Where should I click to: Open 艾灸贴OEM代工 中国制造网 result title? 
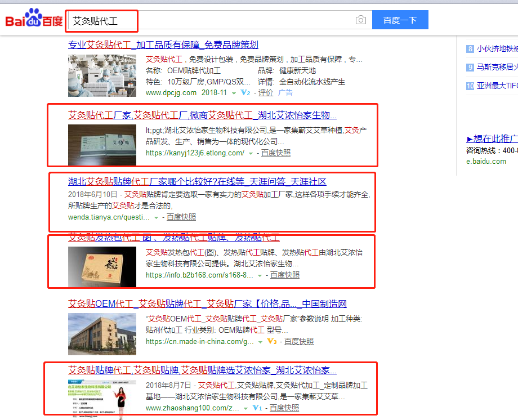[x=207, y=303]
